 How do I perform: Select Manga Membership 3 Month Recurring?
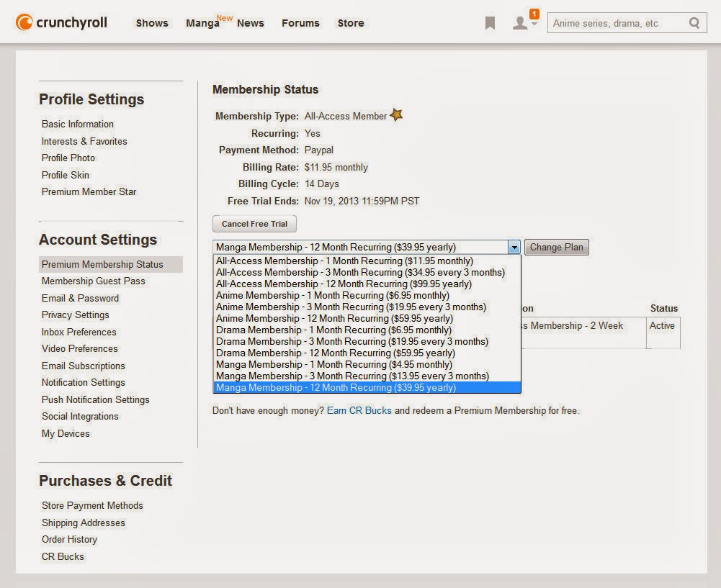coord(367,376)
